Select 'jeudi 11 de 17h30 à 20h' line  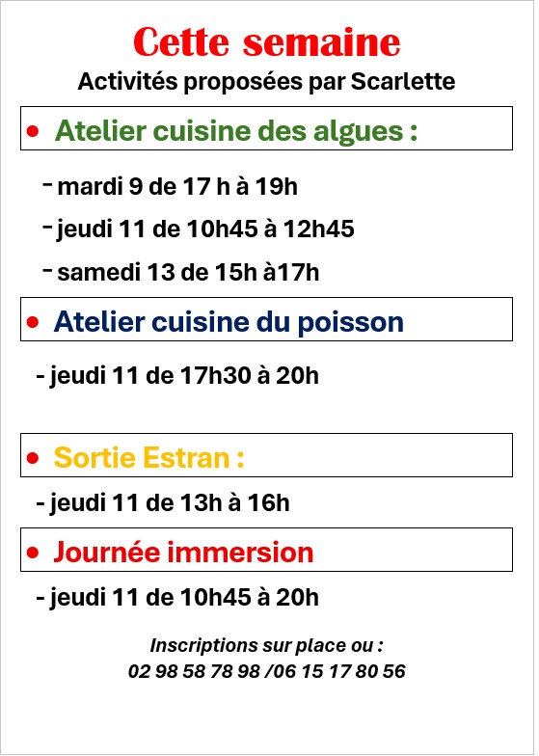coord(177,376)
